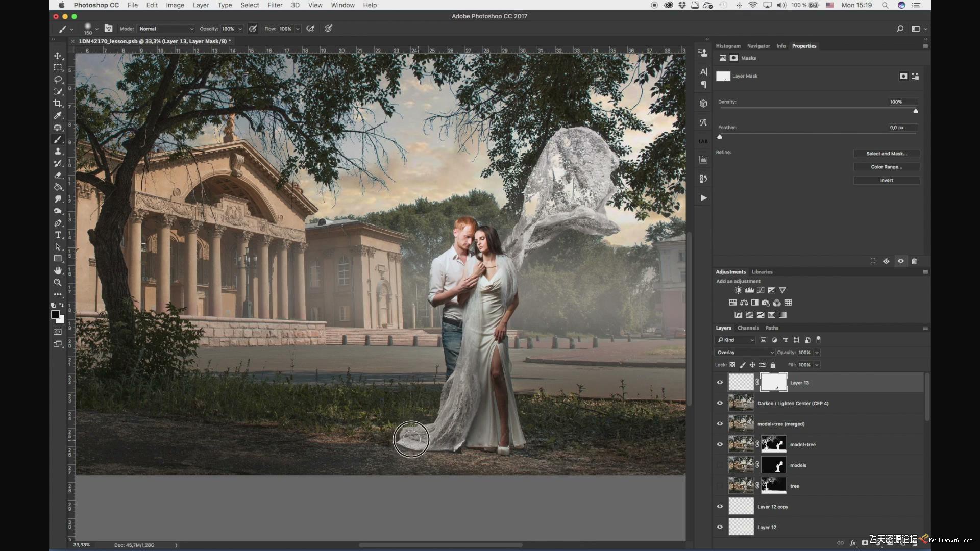
Task: Open Overlay blend mode dropdown
Action: click(x=745, y=353)
